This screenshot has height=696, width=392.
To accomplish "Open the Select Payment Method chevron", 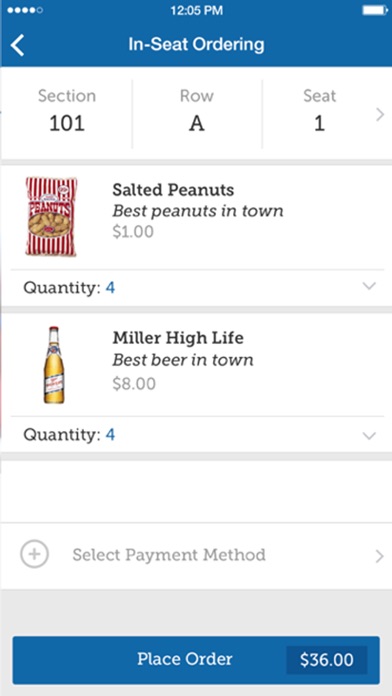I will click(x=379, y=556).
